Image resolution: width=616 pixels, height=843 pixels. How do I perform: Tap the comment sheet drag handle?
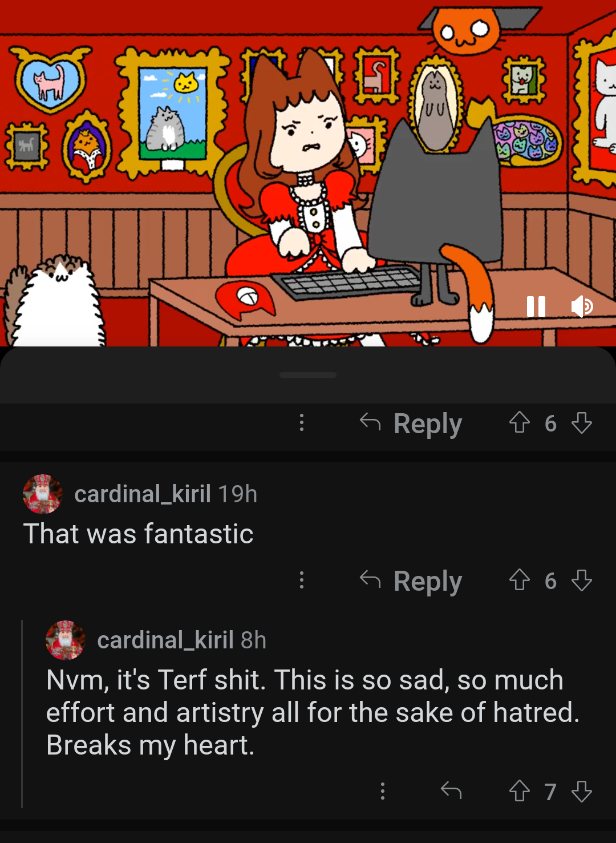pyautogui.click(x=308, y=375)
